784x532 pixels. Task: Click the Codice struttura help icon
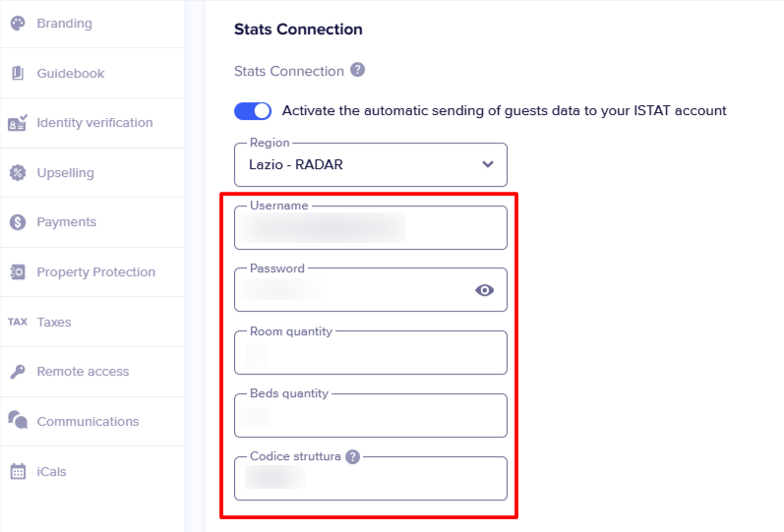[x=352, y=456]
